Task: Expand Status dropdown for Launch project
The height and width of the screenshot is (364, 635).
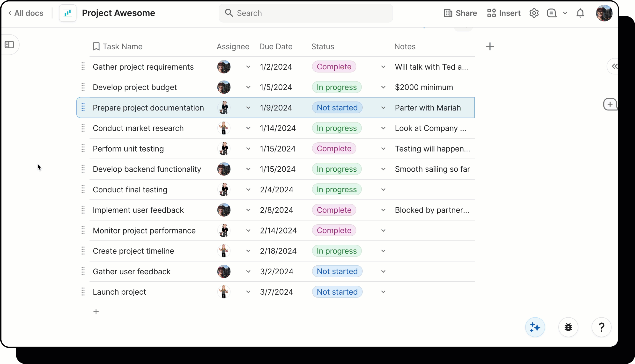Action: coord(383,292)
